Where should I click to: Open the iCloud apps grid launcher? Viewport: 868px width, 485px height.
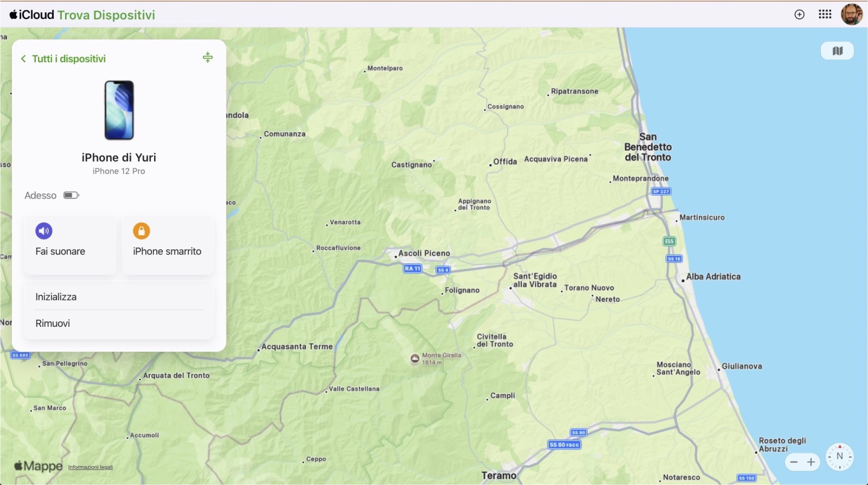tap(825, 14)
